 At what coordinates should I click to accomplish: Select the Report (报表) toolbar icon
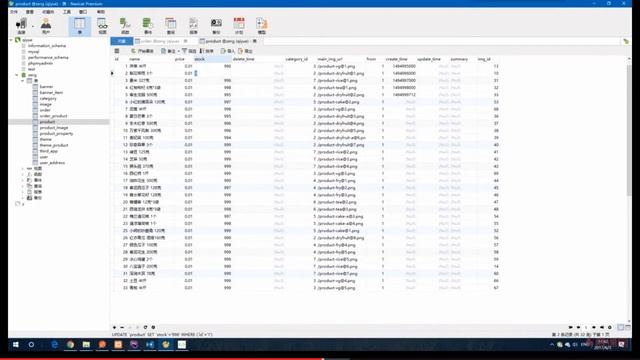[x=193, y=26]
